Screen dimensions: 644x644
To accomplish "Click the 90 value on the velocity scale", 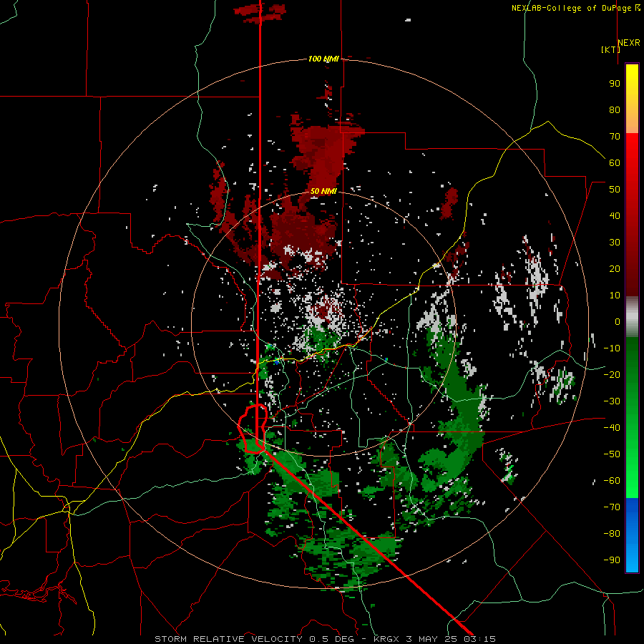I will 615,84.
